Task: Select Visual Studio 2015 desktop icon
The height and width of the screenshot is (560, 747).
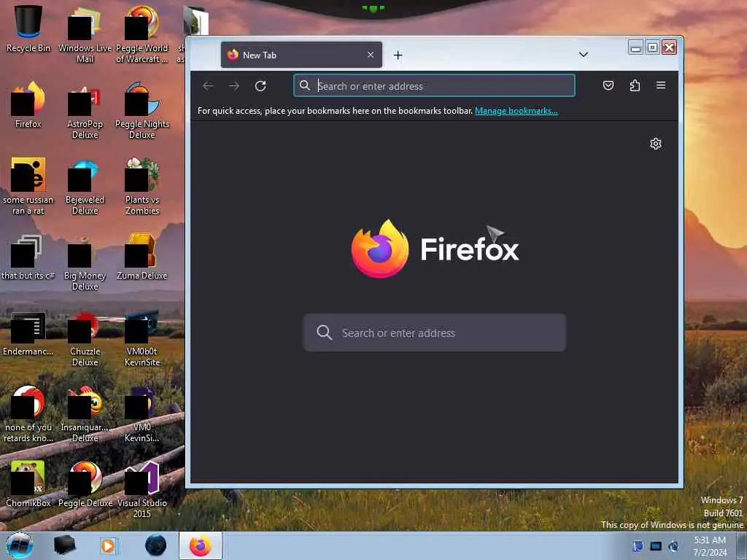Action: pyautogui.click(x=142, y=489)
